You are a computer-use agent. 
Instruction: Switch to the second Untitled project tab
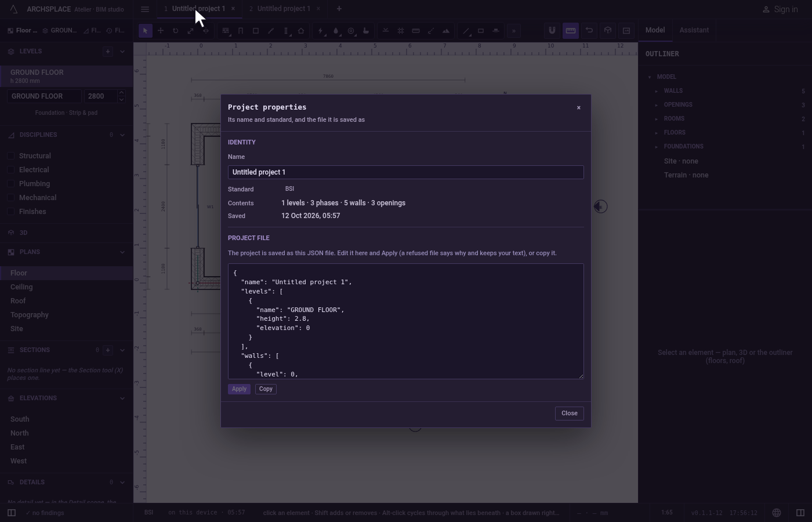click(x=284, y=9)
